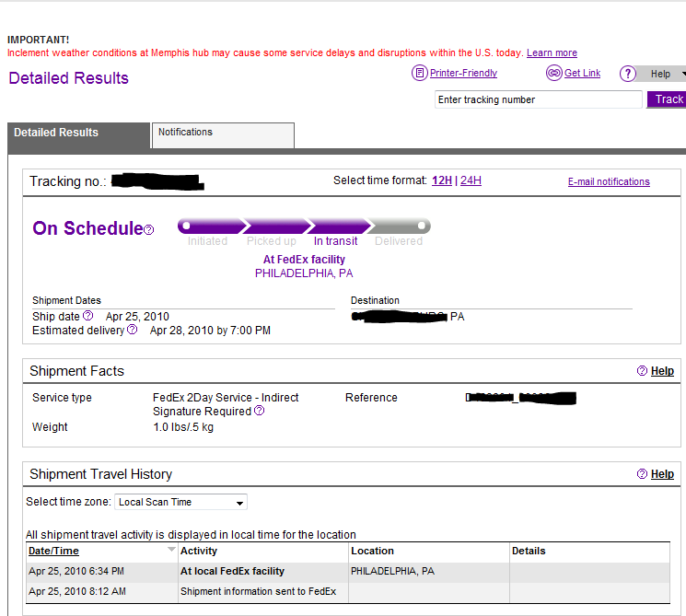Click the In transit progress stage
Screen dimensions: 686x616
coord(340,227)
